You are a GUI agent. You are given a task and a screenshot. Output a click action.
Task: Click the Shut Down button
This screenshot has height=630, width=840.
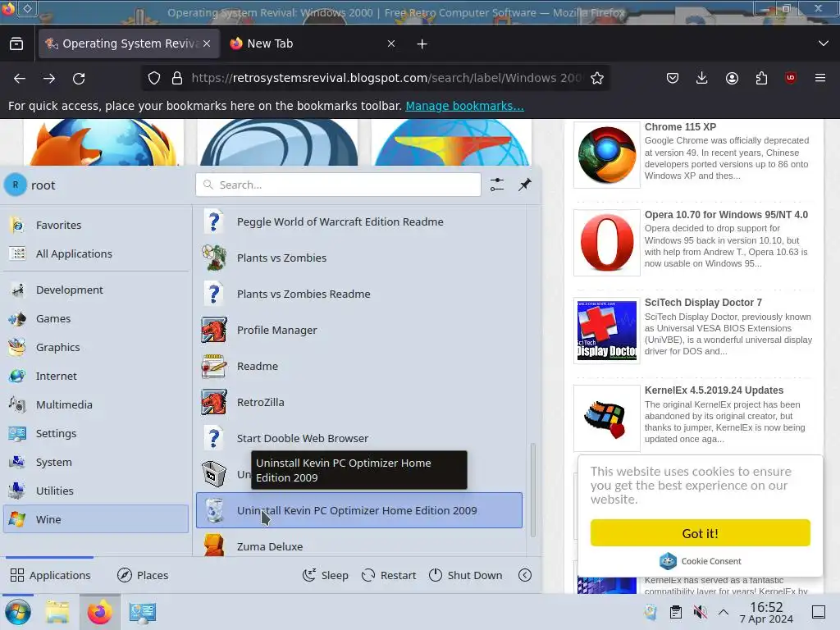click(x=466, y=575)
